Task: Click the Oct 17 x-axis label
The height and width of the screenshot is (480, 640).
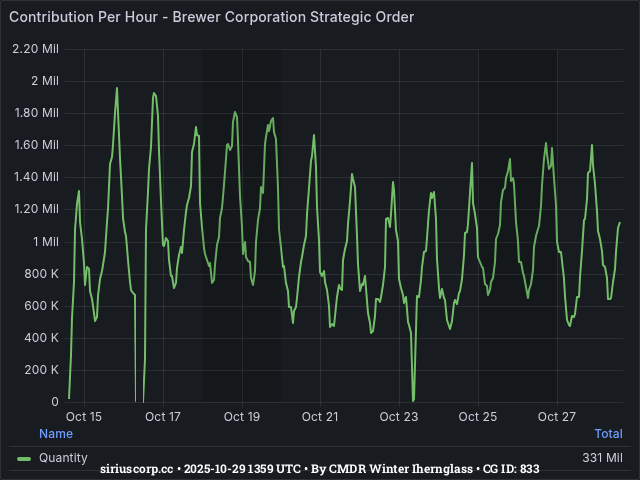Action: click(163, 417)
